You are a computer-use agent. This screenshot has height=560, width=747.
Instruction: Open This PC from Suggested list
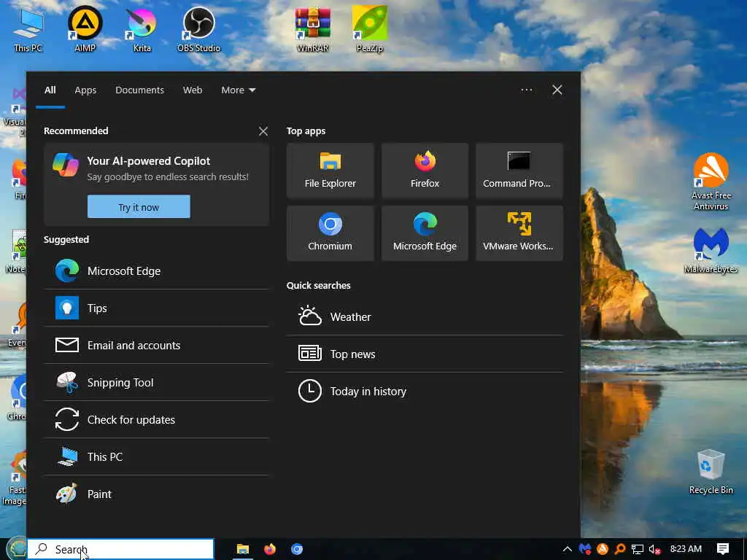(157, 456)
